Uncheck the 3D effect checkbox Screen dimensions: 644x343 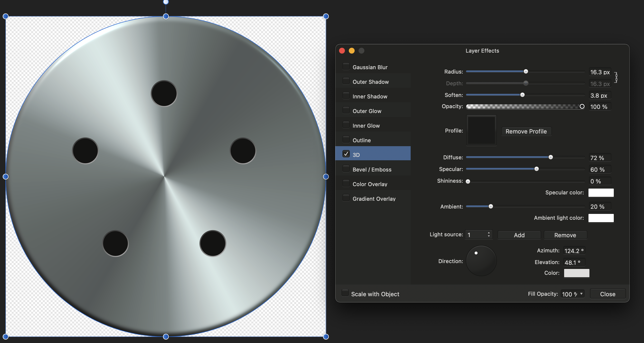click(346, 154)
